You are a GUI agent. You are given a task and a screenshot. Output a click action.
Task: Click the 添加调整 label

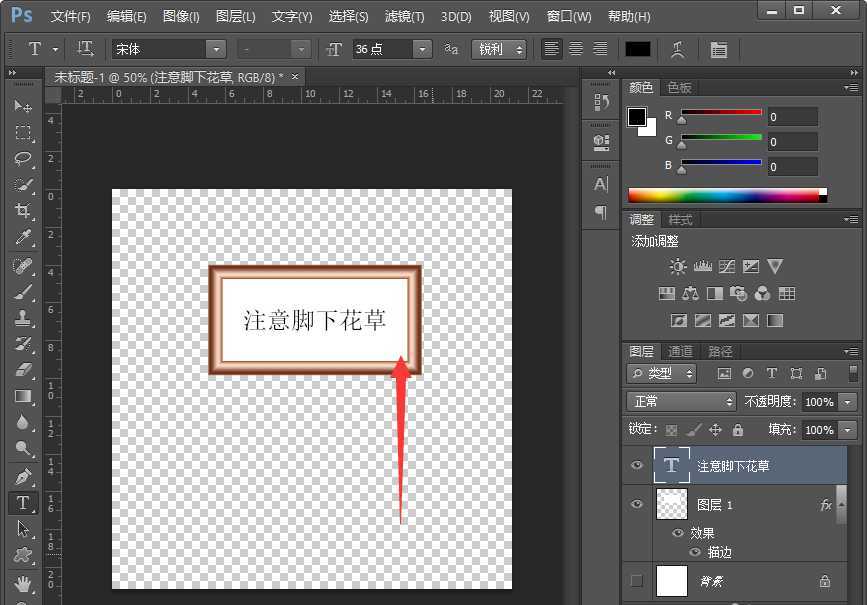click(x=655, y=241)
